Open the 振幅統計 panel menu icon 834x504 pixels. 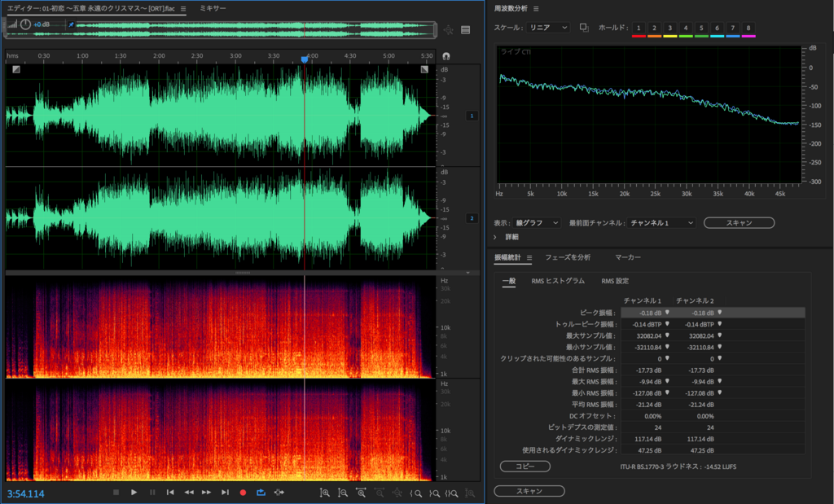[529, 258]
